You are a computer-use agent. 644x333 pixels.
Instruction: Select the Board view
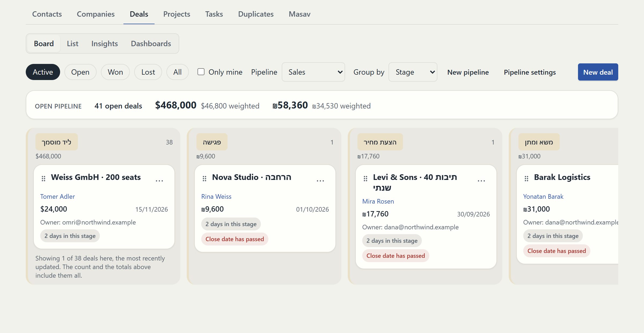coord(44,44)
